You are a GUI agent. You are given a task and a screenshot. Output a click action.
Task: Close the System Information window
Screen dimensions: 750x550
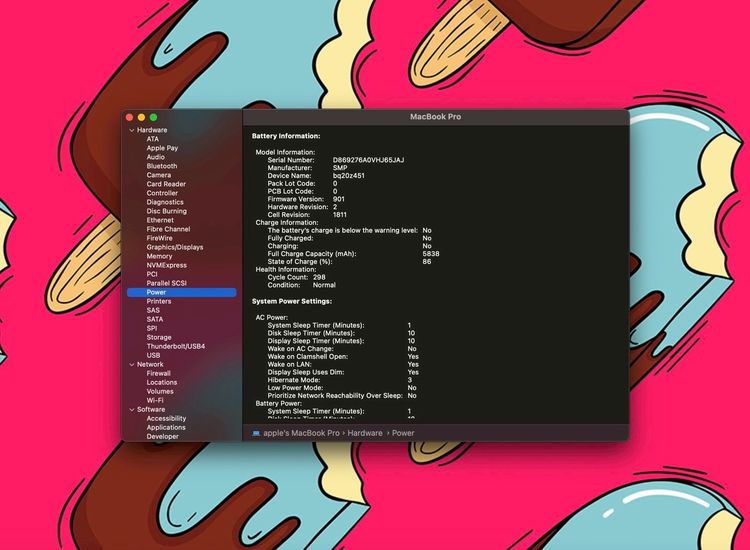tap(129, 118)
